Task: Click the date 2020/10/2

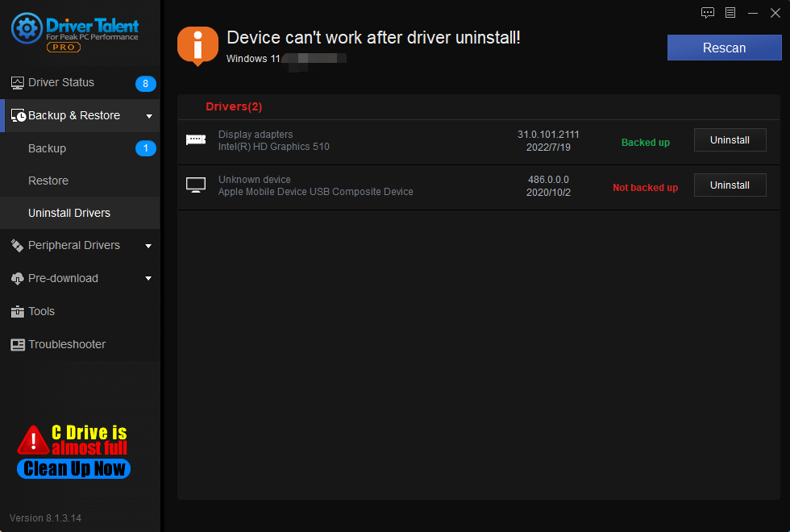Action: pos(548,193)
